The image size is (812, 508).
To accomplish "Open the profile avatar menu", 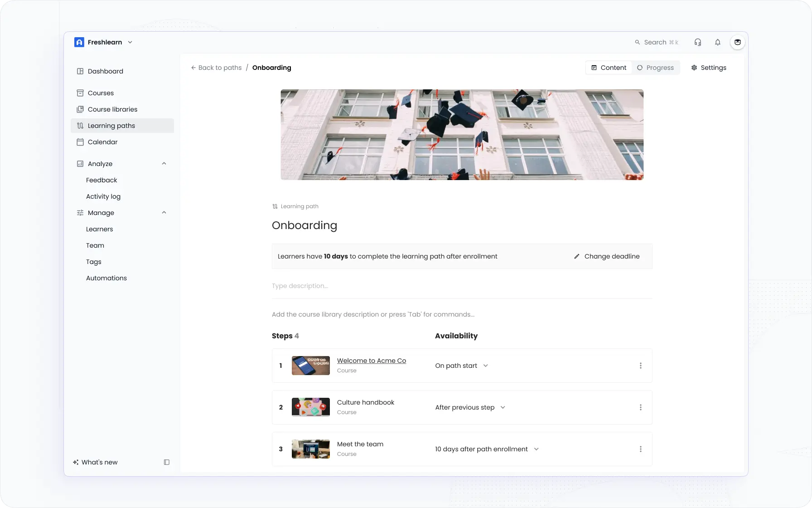I will [738, 42].
